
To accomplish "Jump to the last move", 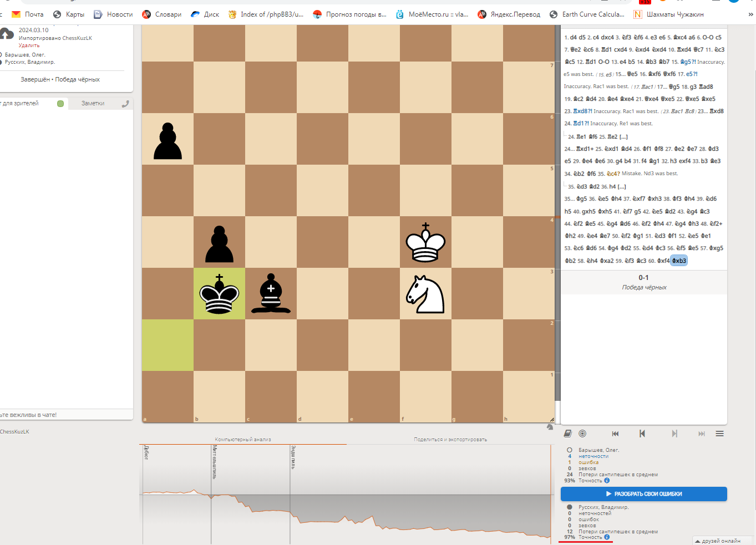I will (x=702, y=434).
